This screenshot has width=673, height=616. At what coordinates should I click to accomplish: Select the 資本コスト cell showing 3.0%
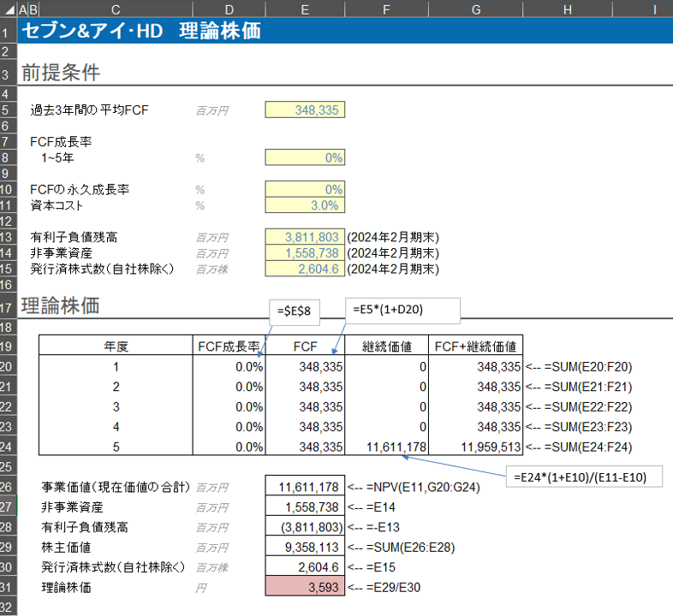pyautogui.click(x=305, y=205)
